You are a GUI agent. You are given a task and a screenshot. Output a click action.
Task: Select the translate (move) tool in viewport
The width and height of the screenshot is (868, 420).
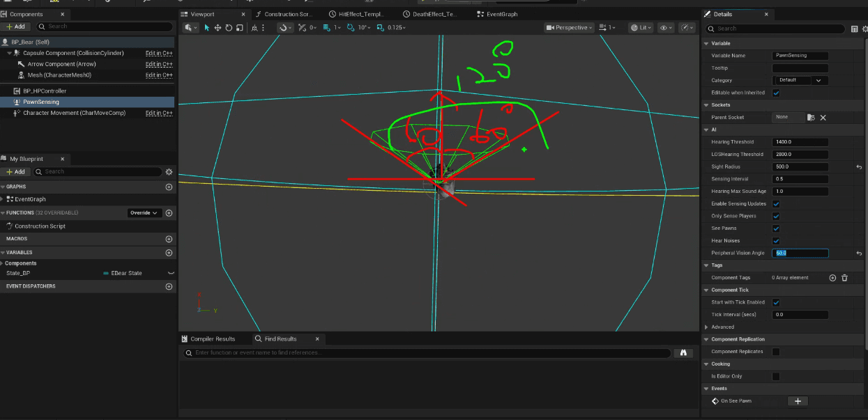coord(218,28)
